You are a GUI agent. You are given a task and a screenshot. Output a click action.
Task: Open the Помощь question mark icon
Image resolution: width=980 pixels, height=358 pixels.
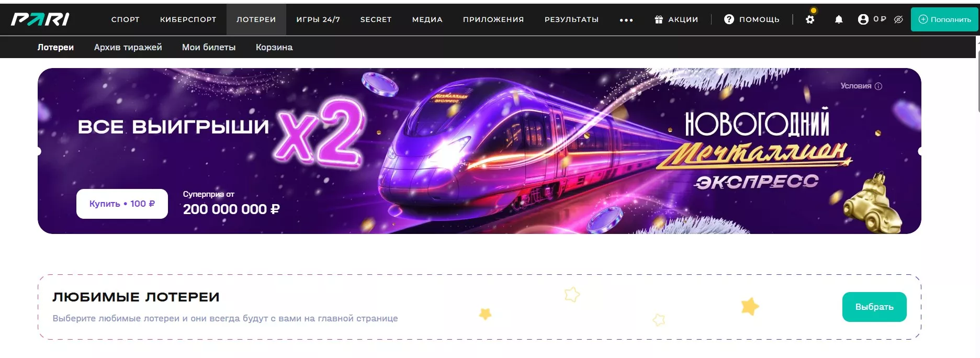tap(729, 19)
